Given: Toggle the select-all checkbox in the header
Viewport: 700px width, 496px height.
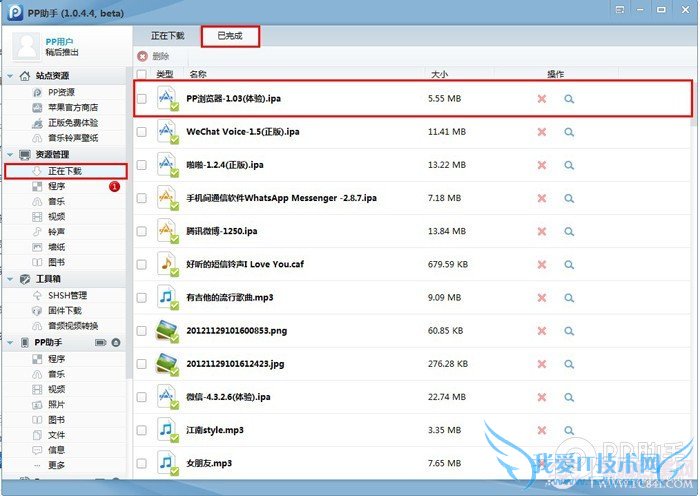Looking at the screenshot, I should 142,74.
